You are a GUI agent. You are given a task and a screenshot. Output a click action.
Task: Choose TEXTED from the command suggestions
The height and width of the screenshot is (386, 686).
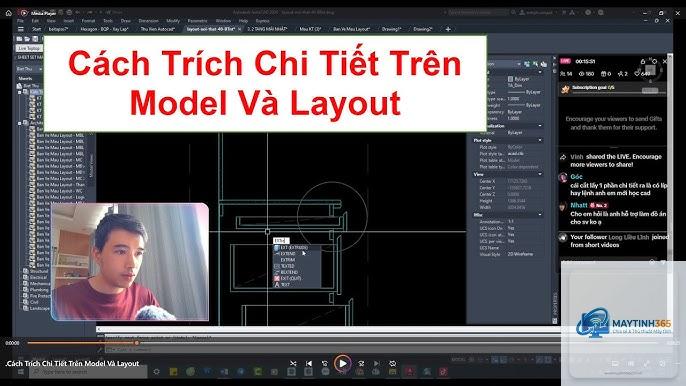tap(297, 266)
